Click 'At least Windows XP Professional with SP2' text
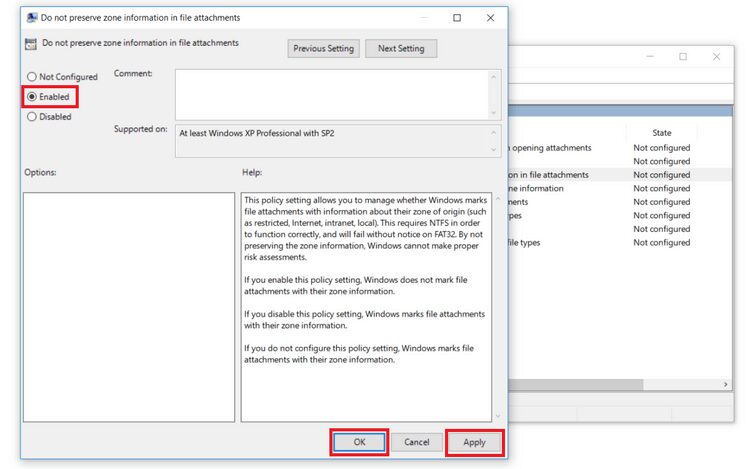Screen dimensions: 750x469 pyautogui.click(x=257, y=133)
